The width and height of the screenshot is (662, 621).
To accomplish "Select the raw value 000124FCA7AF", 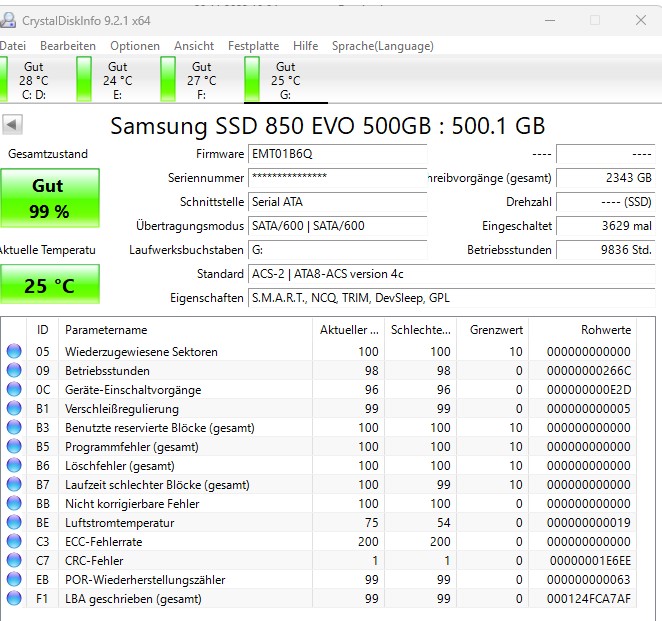I will pyautogui.click(x=589, y=599).
